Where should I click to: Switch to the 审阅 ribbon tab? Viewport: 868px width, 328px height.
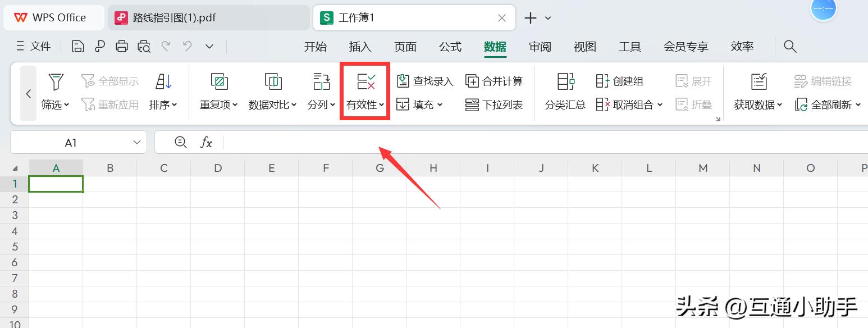coord(540,47)
